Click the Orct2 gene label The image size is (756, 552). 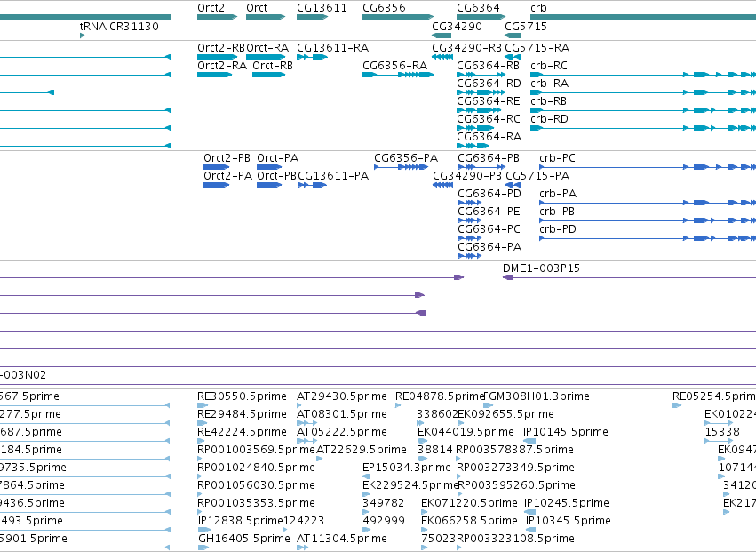pyautogui.click(x=211, y=8)
